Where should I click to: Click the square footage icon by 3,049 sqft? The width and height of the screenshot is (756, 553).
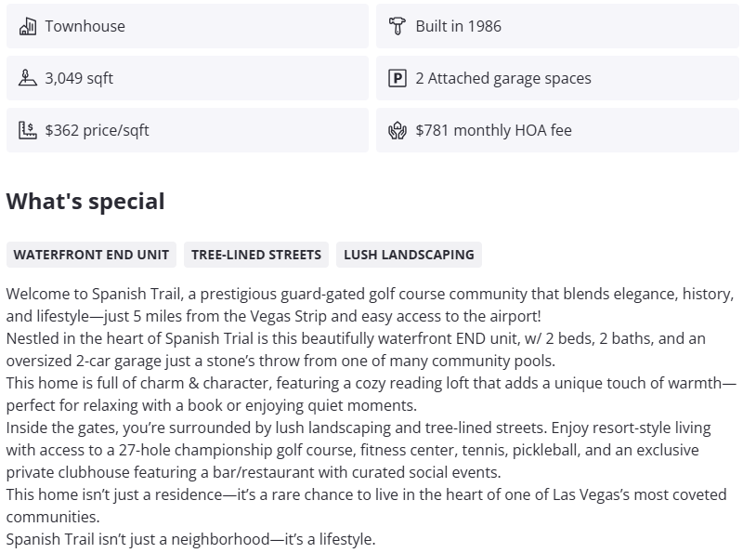pyautogui.click(x=27, y=78)
